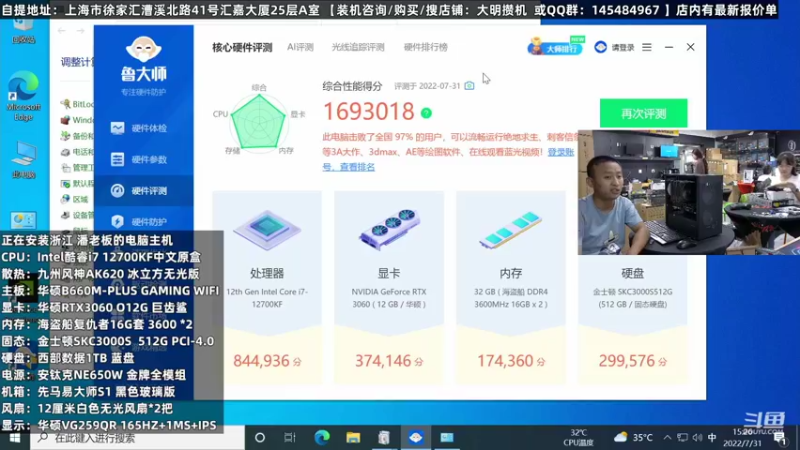This screenshot has width=800, height=450.
Task: Open the 查看排名 link
Action: point(357,167)
